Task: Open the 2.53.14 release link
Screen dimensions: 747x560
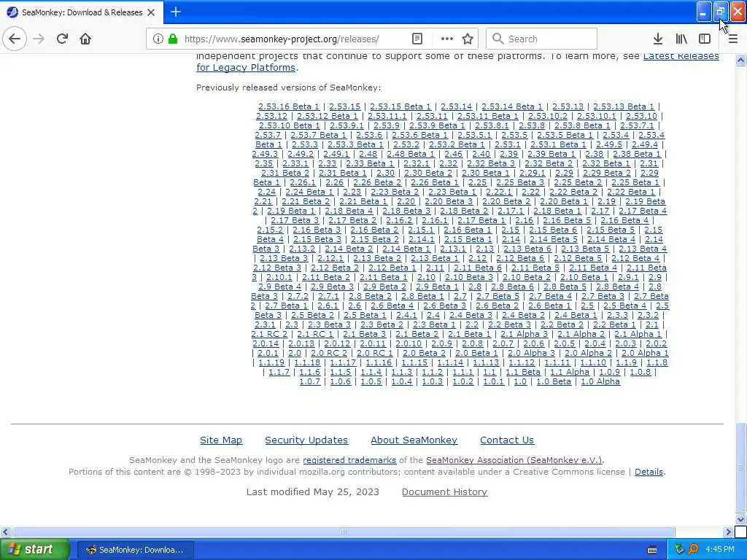Action: pos(456,106)
